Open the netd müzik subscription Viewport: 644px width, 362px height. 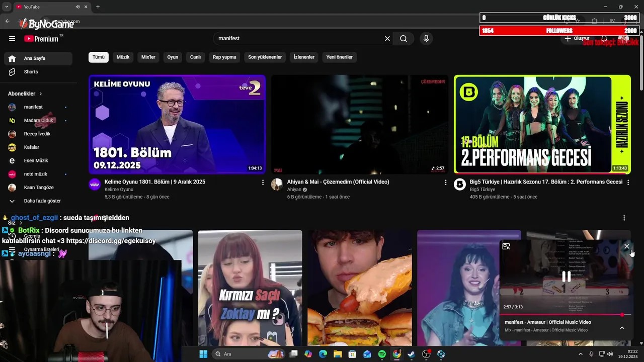pos(38,174)
